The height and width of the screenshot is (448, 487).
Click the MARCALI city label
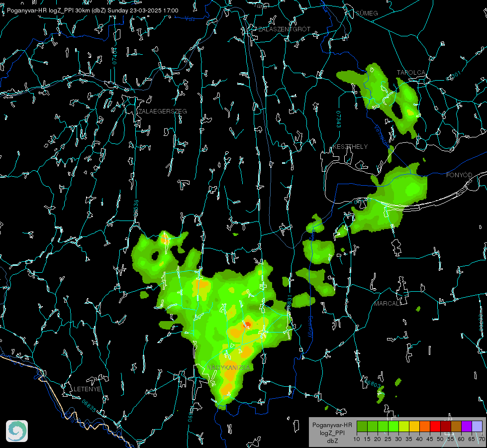[x=388, y=304]
